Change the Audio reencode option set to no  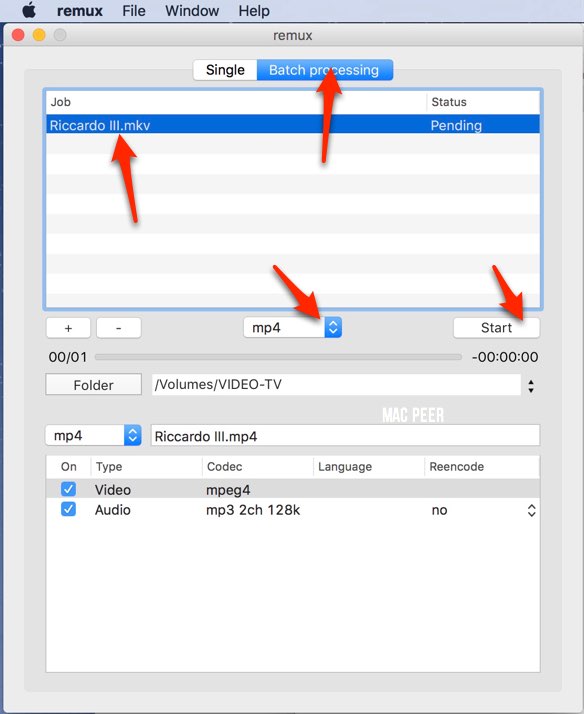coord(483,510)
